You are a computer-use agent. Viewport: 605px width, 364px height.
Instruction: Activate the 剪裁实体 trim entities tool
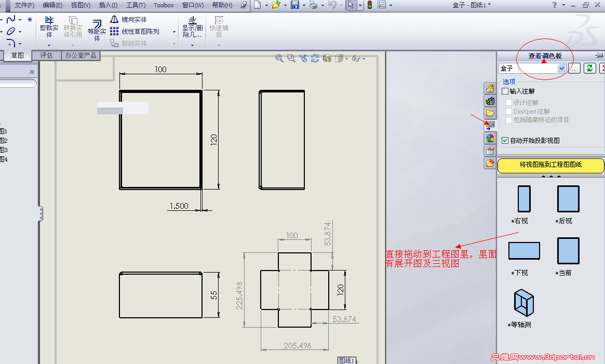[x=49, y=27]
